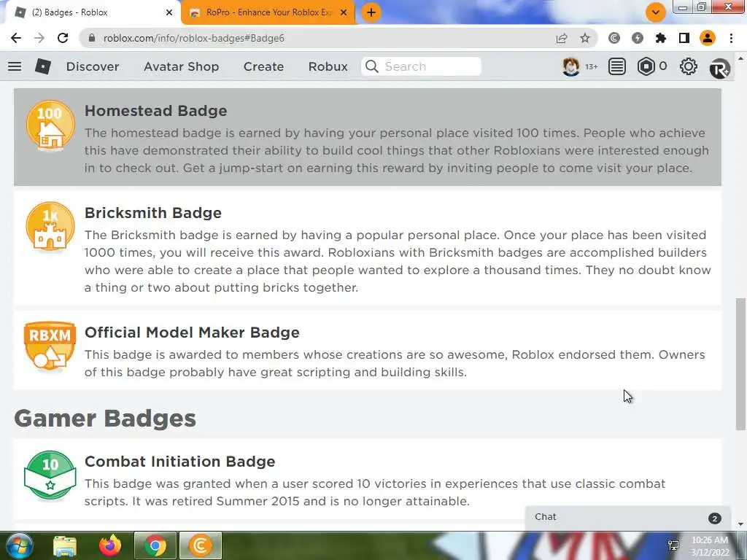Open the orange browser profile icon
Screen dimensions: 747x560
click(x=708, y=38)
